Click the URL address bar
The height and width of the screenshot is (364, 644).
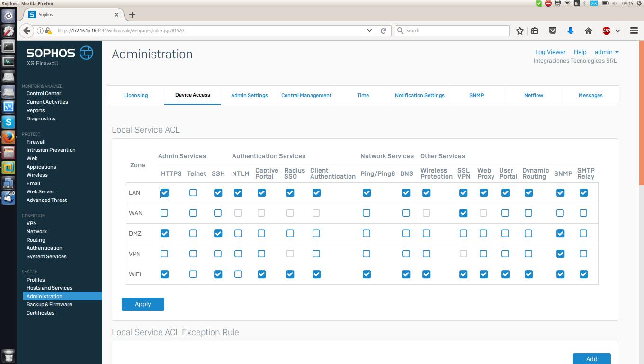(211, 31)
